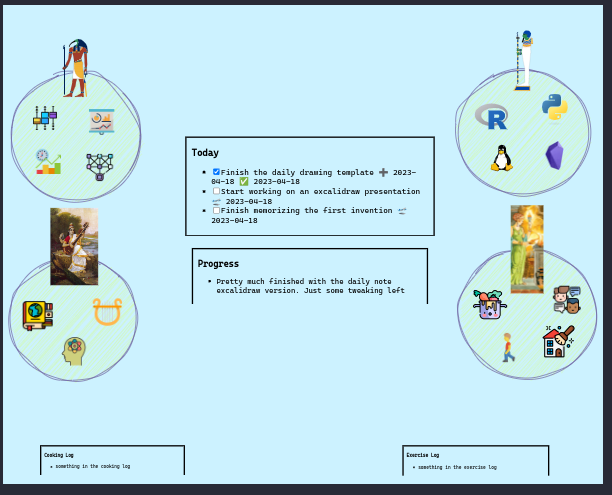The height and width of the screenshot is (495, 612).
Task: Click the time growth bar chart icon
Action: point(48,162)
